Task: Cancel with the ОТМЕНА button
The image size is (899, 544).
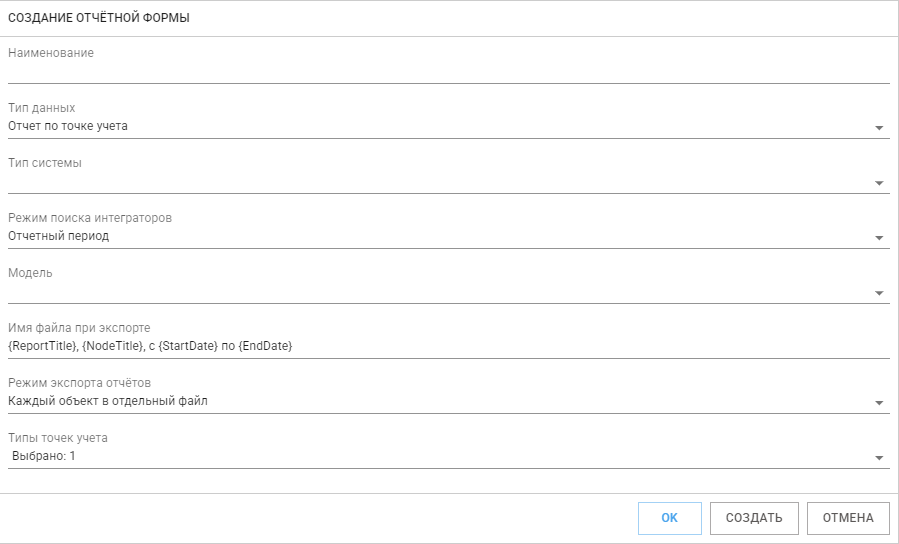Action: 848,518
